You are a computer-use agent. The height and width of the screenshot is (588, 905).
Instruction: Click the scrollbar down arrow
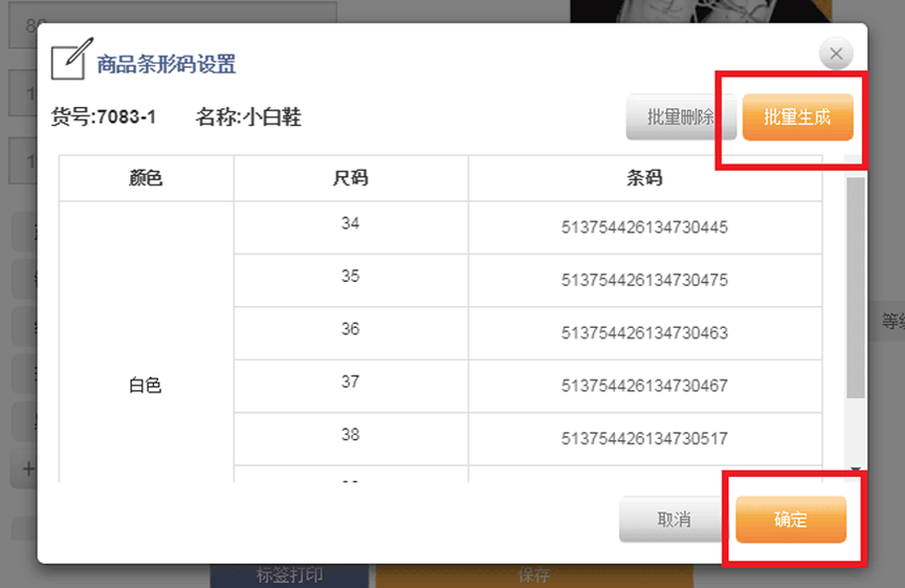click(x=854, y=468)
